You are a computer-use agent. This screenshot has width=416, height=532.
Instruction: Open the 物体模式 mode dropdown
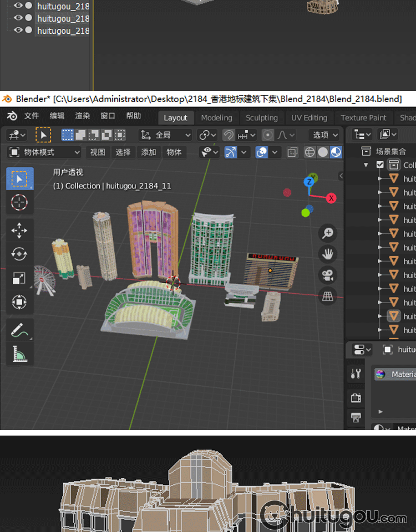[x=45, y=152]
